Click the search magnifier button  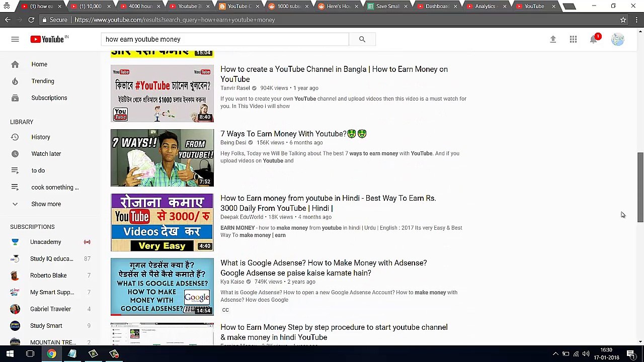click(362, 39)
